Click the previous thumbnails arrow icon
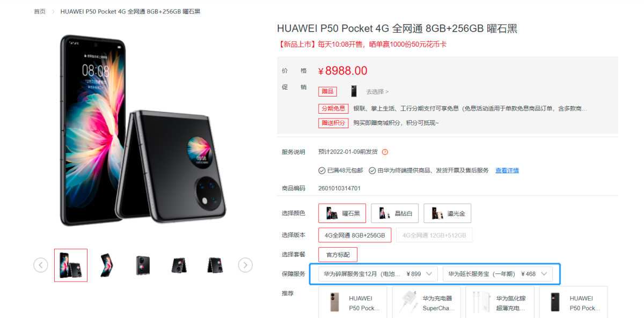 click(41, 265)
